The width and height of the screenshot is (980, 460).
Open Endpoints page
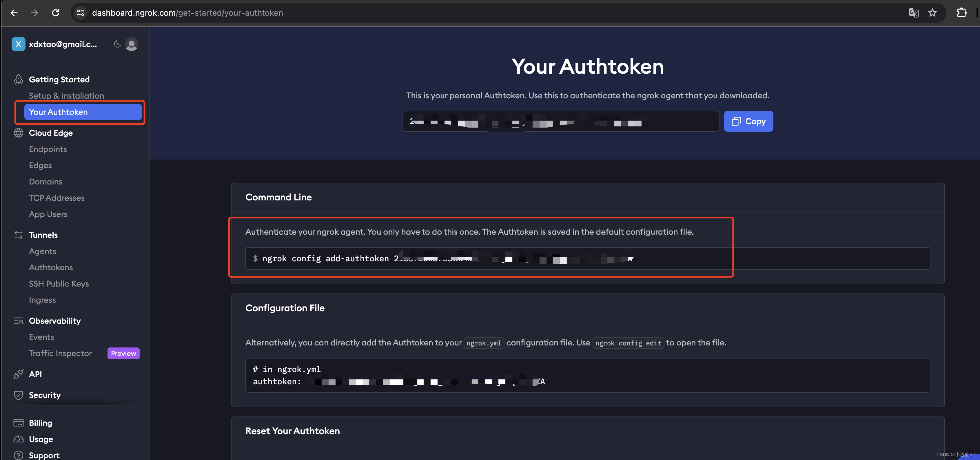click(48, 149)
